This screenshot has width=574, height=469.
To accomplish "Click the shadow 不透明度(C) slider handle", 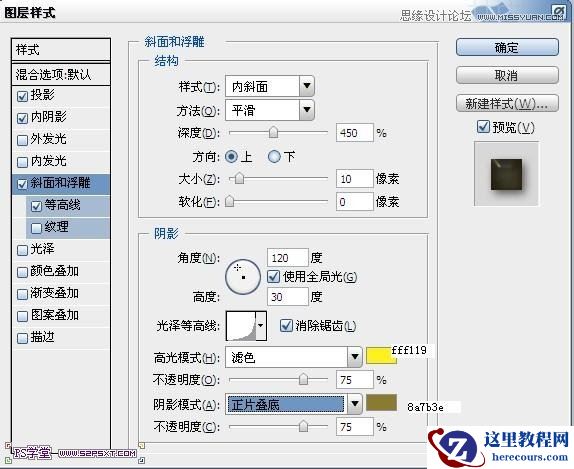I will tap(303, 426).
